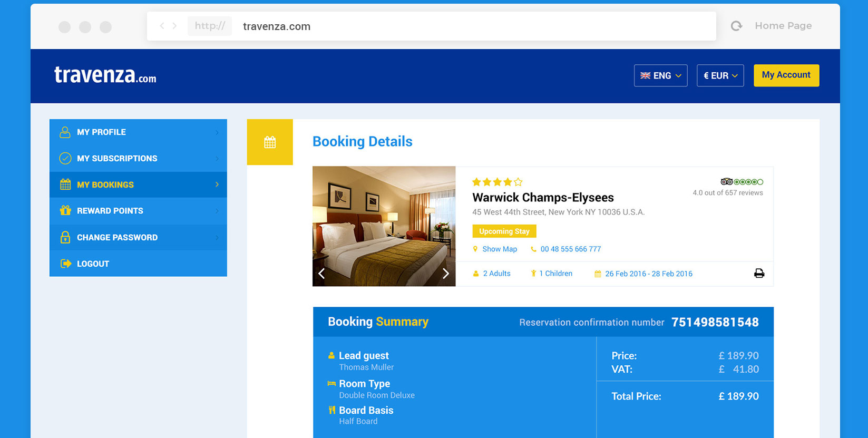Click the browser forward arrow

coord(174,26)
